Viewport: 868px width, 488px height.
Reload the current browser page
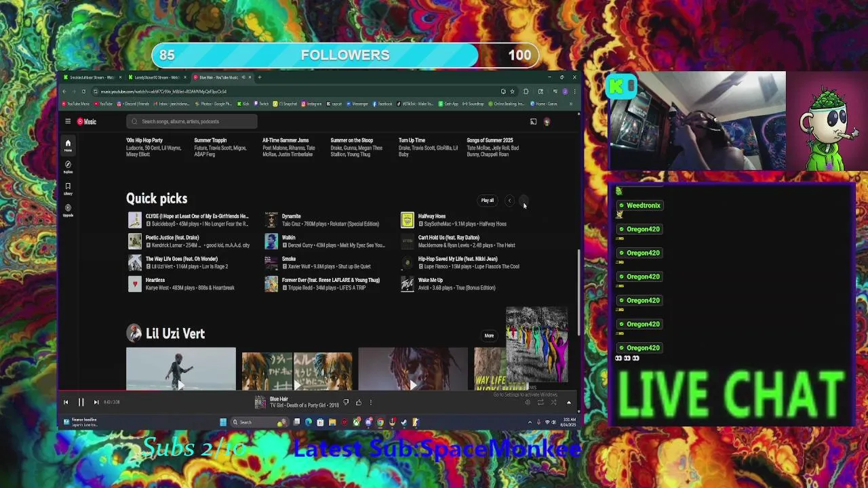(83, 91)
